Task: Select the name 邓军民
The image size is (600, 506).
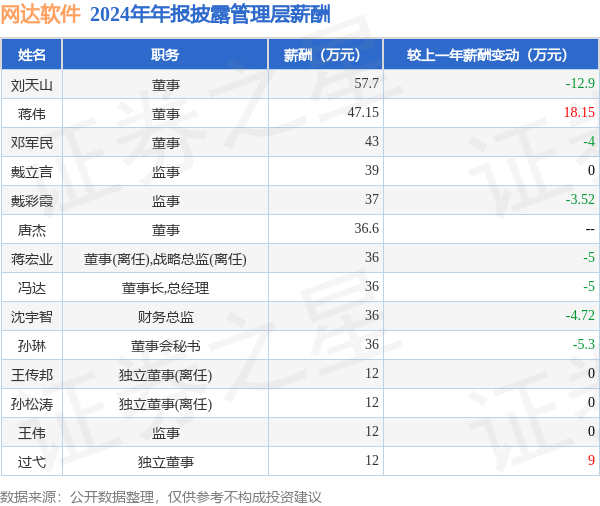Action: click(x=31, y=143)
